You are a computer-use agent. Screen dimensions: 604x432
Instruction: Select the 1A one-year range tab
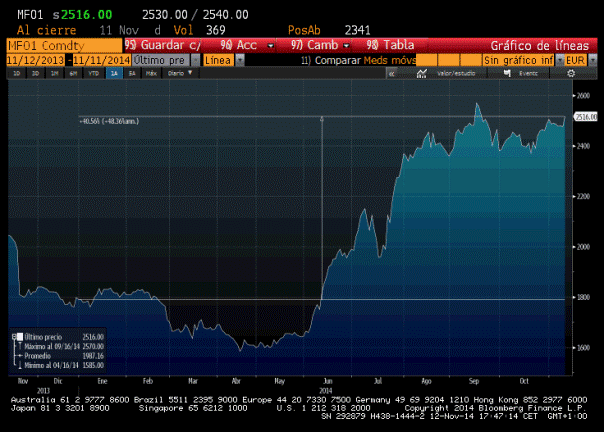pyautogui.click(x=114, y=73)
